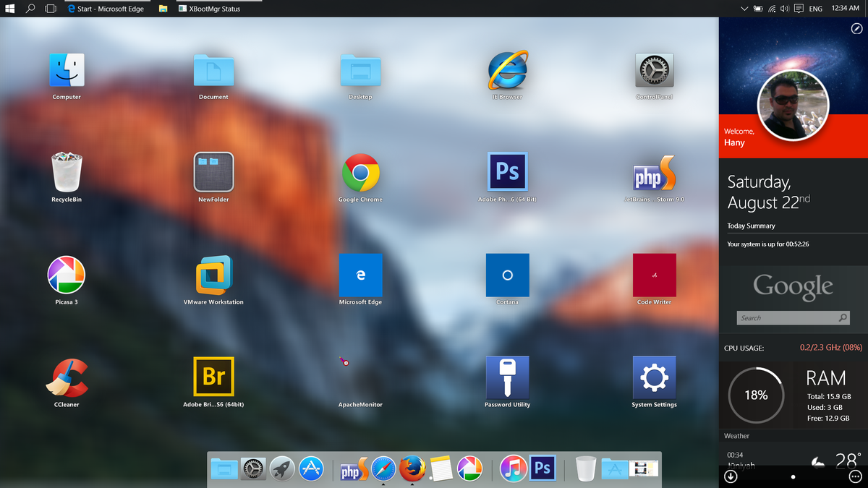This screenshot has height=488, width=868.
Task: Open the Password Utility desktop icon
Action: [507, 377]
